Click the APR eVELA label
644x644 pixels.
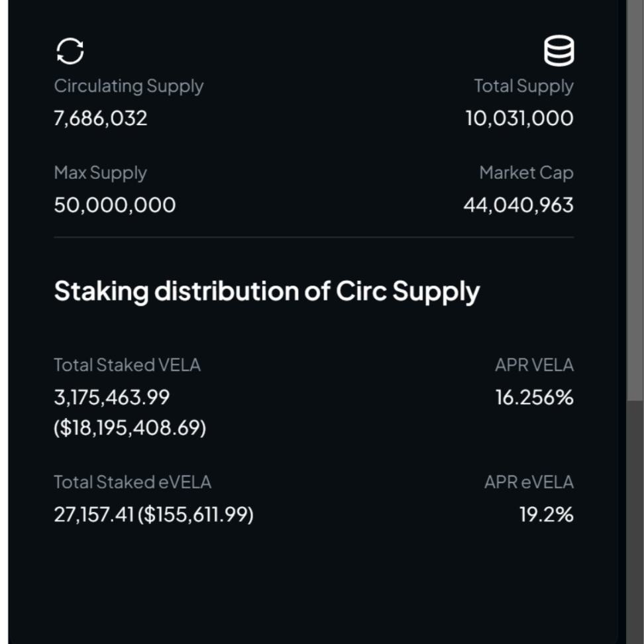[x=529, y=482]
